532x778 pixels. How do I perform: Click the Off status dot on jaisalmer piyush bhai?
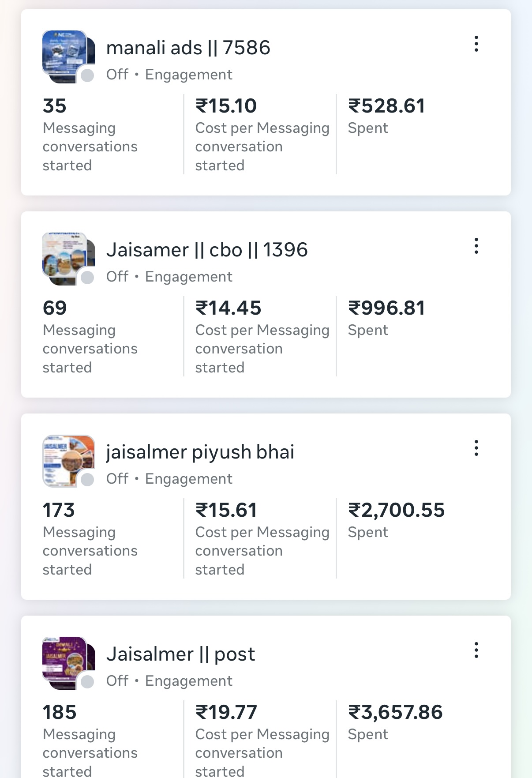click(88, 480)
